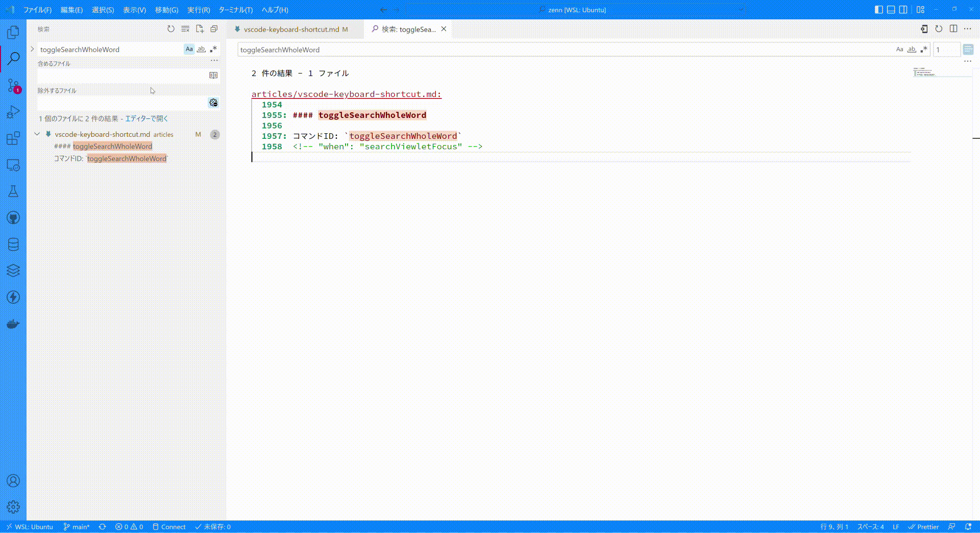
Task: Open the Run and Debug view
Action: (x=13, y=112)
